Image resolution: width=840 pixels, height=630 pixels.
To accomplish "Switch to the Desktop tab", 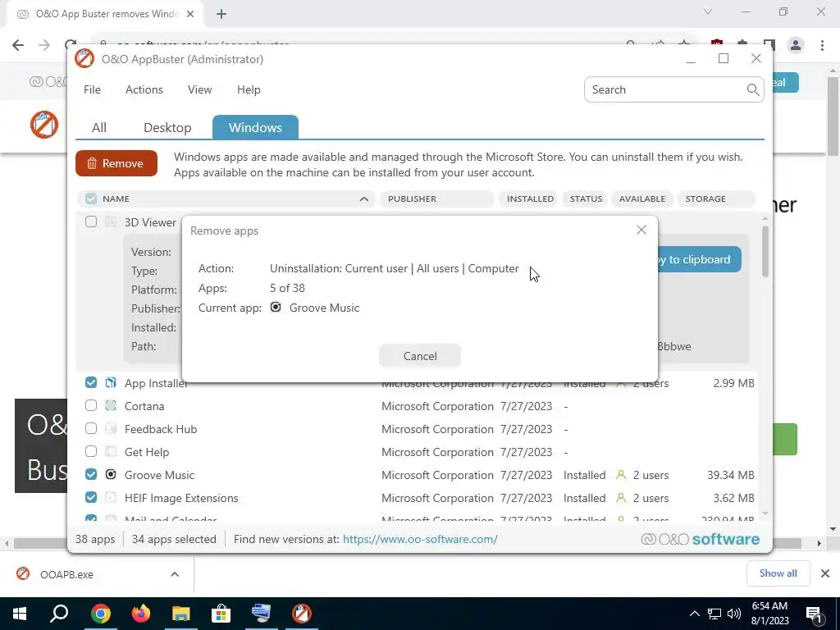I will click(x=167, y=127).
